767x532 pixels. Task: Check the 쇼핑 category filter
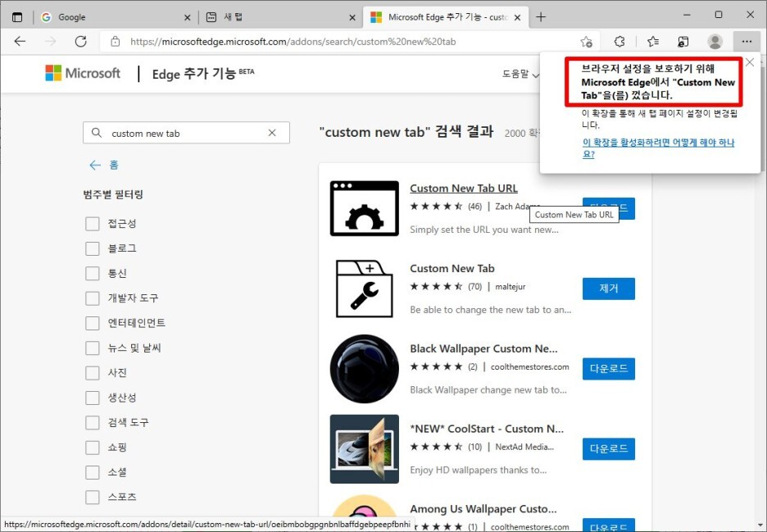[x=93, y=448]
